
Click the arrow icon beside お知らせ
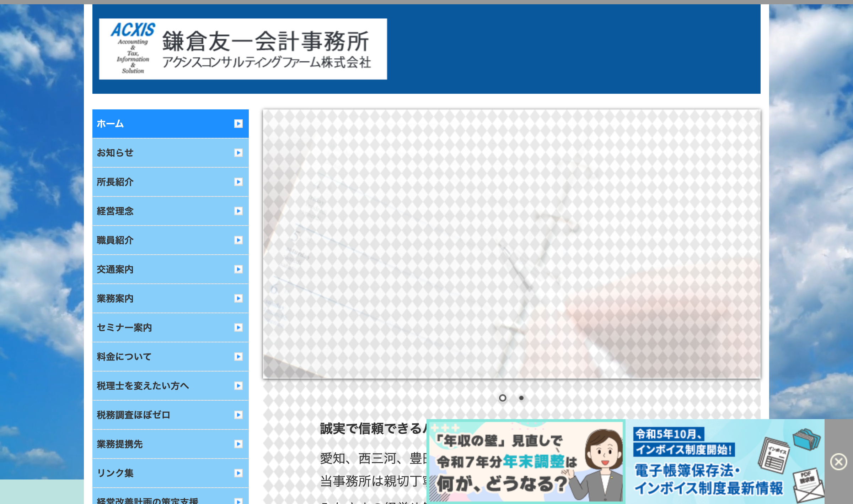238,153
